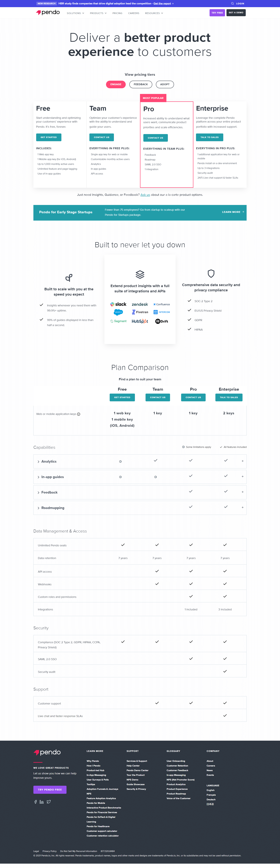
Task: Click plus icon on In-app guides row
Action: tap(243, 476)
